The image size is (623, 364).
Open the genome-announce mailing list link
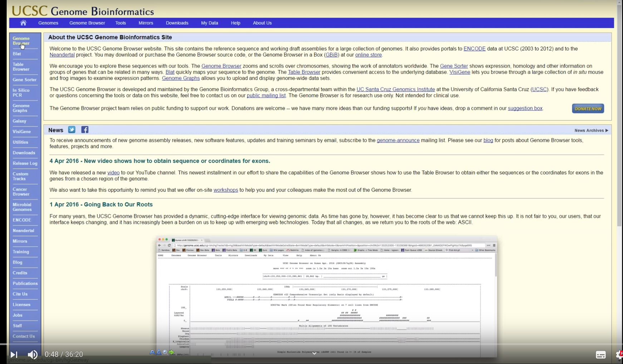tap(398, 140)
